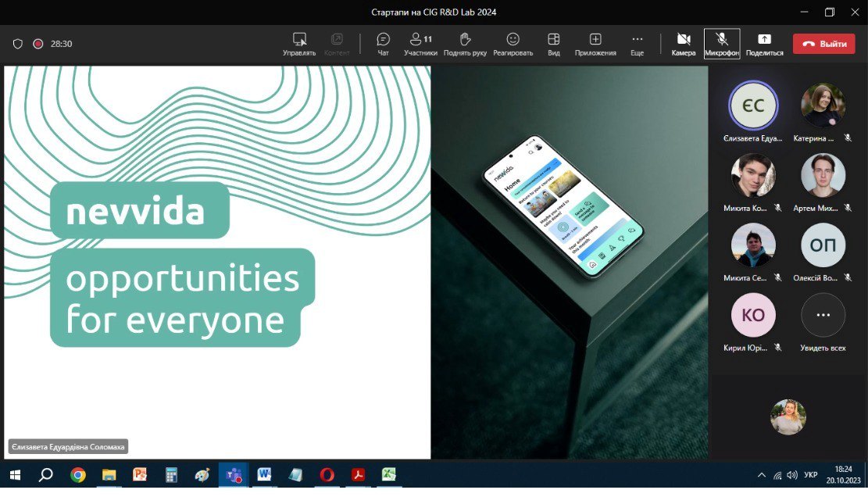The width and height of the screenshot is (868, 497).
Task: Open Google Chrome from the taskbar
Action: (x=77, y=474)
